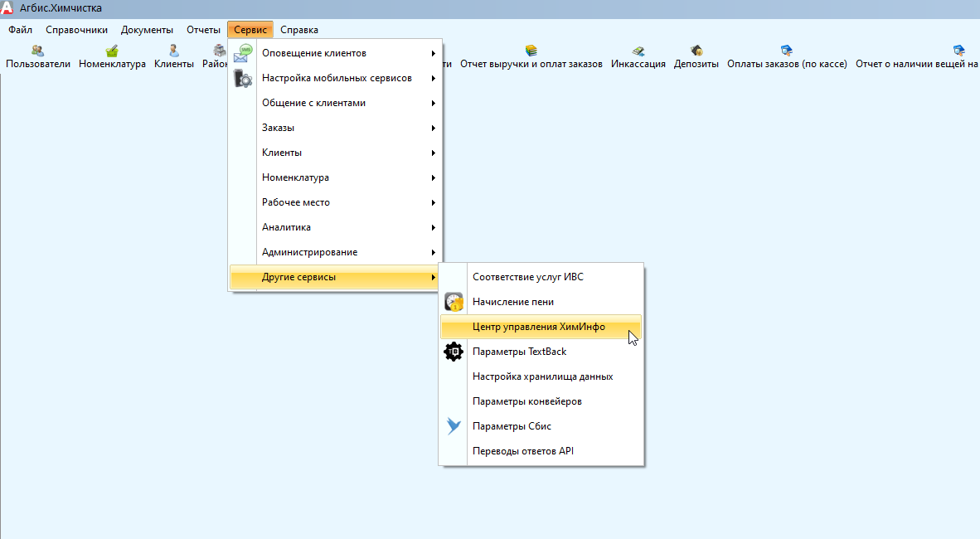Screen dimensions: 980x539
Task: Open the Справка menu
Action: (x=299, y=30)
